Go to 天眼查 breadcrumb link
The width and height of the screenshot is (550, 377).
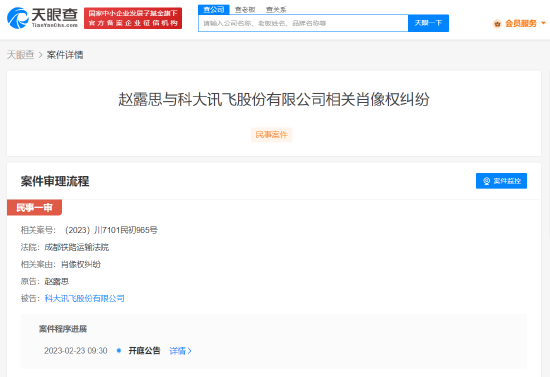(x=20, y=55)
